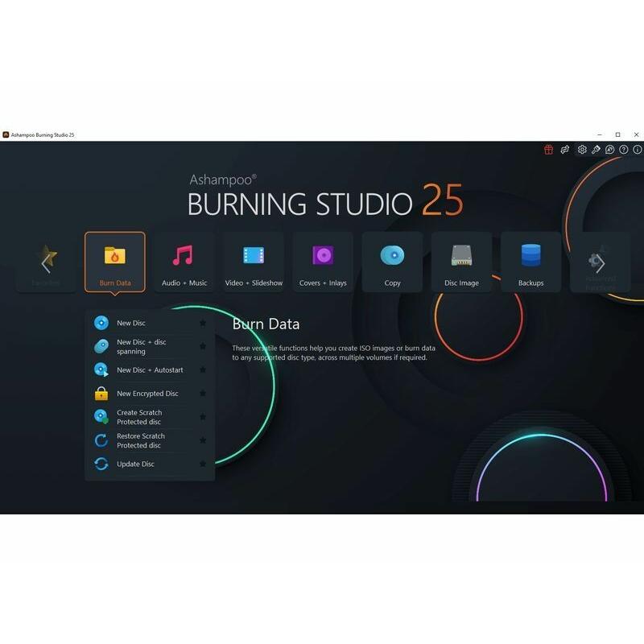This screenshot has width=644, height=644.
Task: Click the left chevron to scroll categories
Action: [x=46, y=263]
